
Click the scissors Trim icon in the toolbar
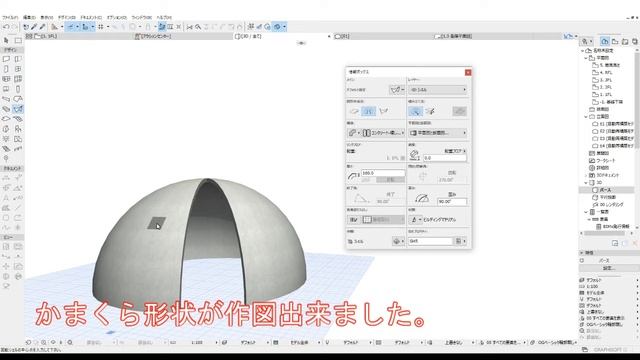(x=190, y=27)
